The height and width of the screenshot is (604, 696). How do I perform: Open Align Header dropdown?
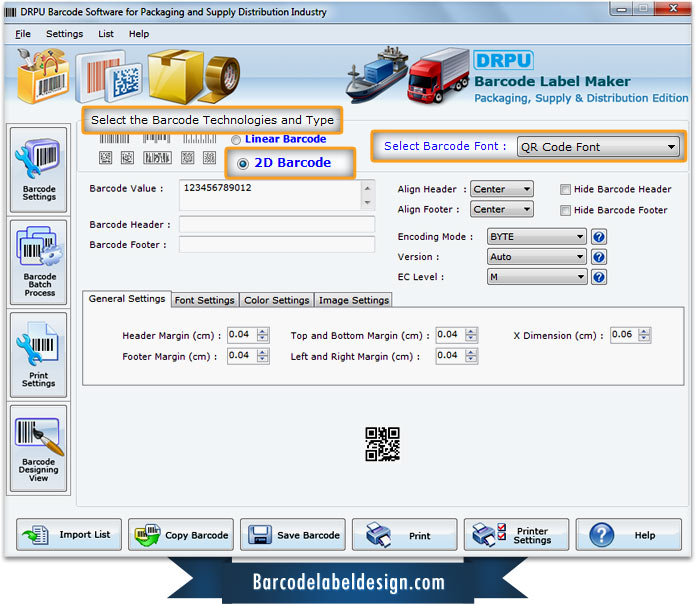[502, 189]
